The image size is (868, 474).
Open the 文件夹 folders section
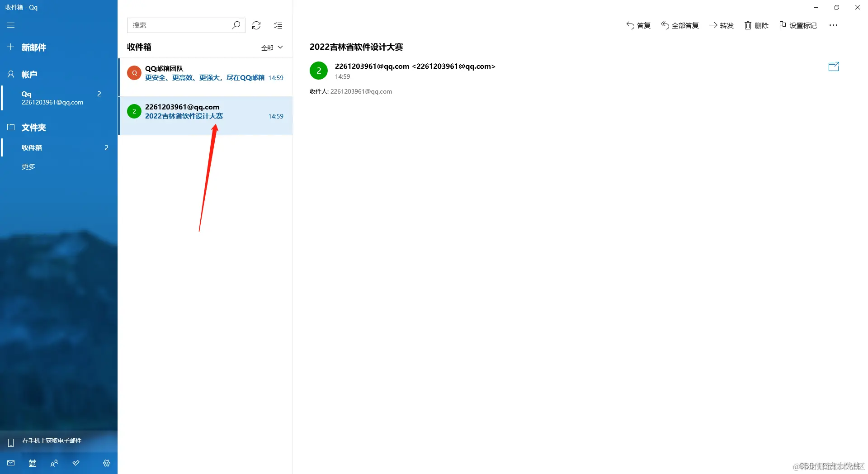click(33, 128)
